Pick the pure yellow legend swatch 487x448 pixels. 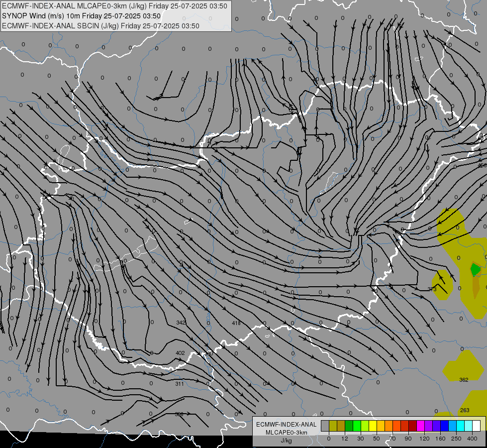click(x=373, y=426)
